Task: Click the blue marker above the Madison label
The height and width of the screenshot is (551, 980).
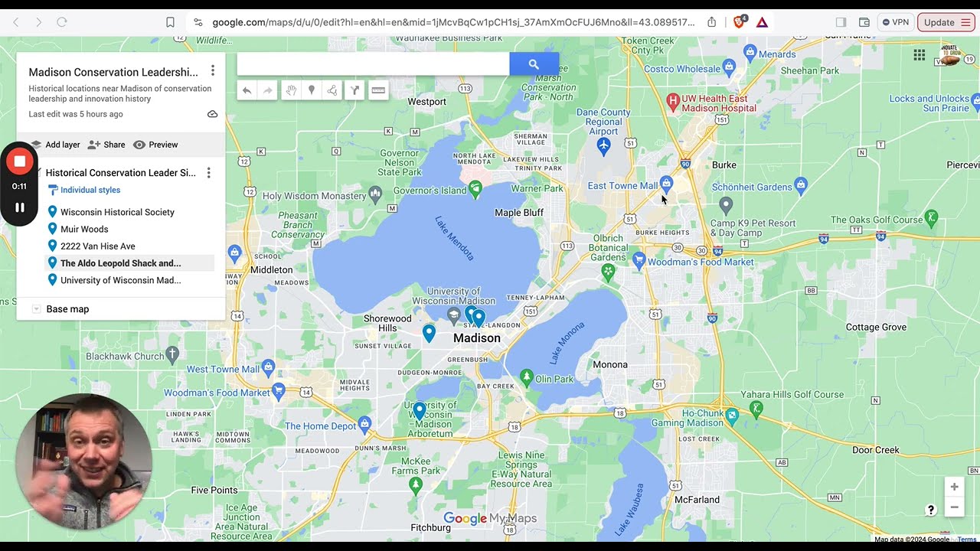Action: (479, 317)
